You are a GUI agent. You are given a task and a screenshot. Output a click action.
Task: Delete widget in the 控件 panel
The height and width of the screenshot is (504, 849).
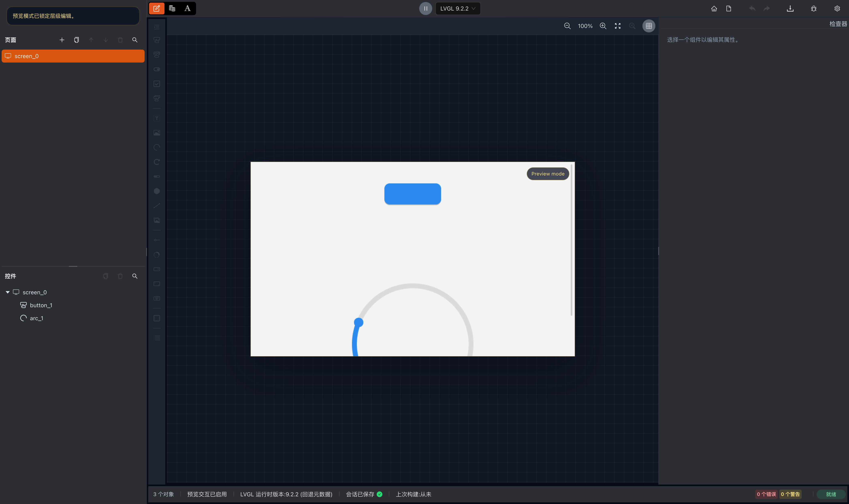tap(120, 276)
